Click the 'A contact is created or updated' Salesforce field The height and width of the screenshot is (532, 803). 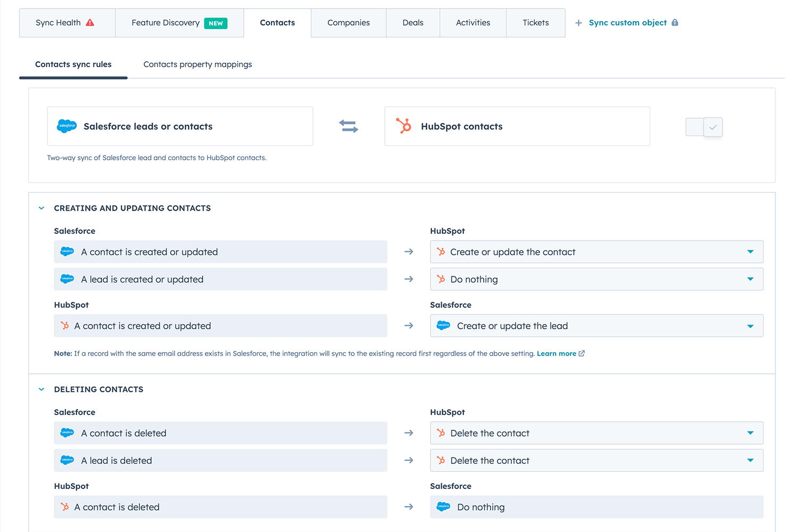[x=220, y=252]
